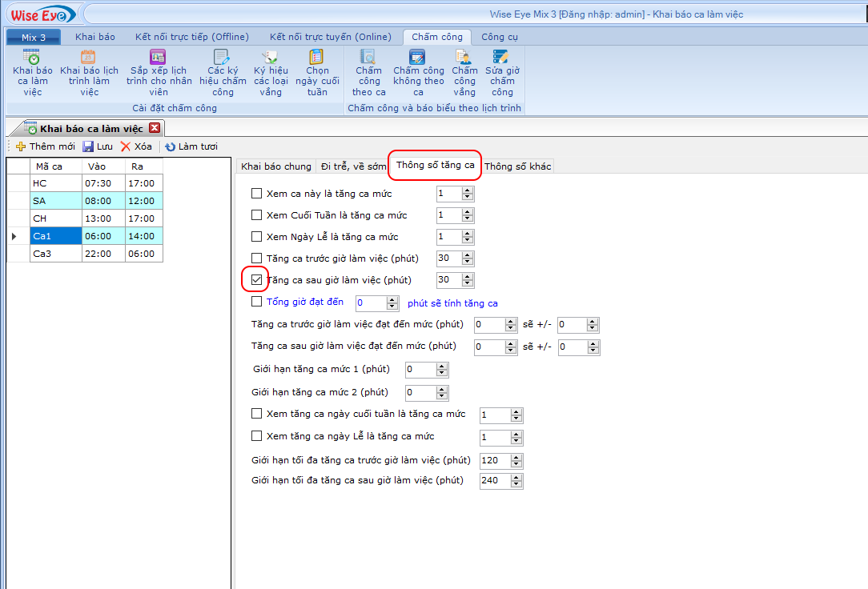Click Khai báo lịch trình làm việc icon
The width and height of the screenshot is (868, 589).
(x=89, y=58)
